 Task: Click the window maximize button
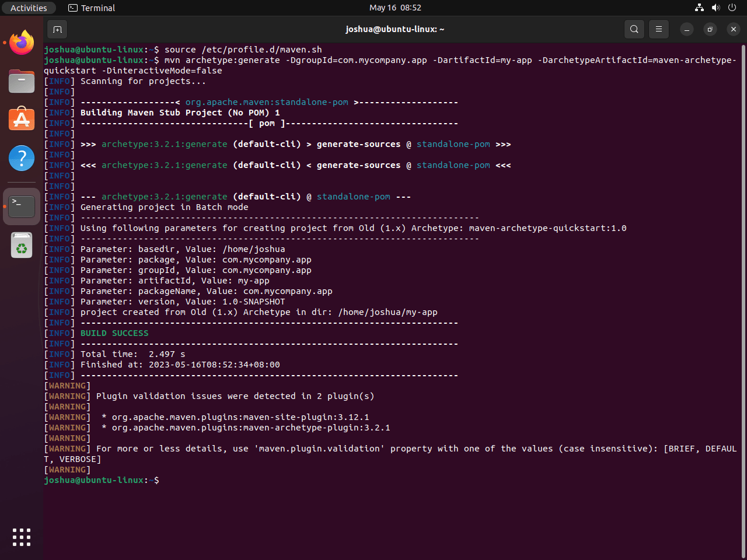(x=710, y=29)
